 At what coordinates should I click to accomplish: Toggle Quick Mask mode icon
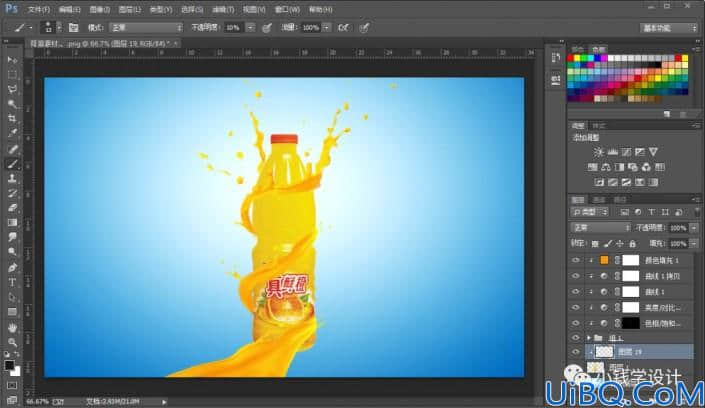pos(12,386)
